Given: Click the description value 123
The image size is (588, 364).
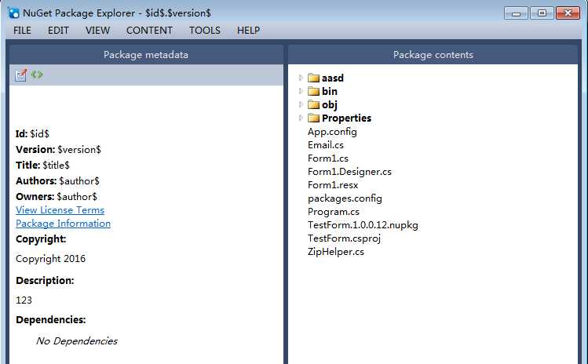Looking at the screenshot, I should [x=24, y=300].
